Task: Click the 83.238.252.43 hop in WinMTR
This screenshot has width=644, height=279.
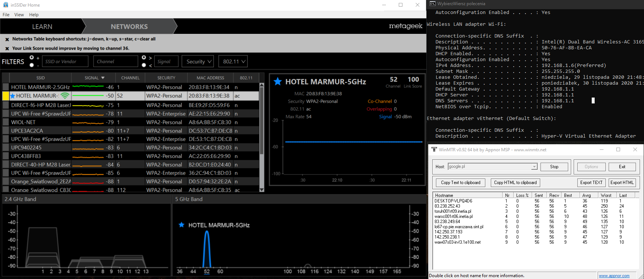Action: [x=447, y=206]
